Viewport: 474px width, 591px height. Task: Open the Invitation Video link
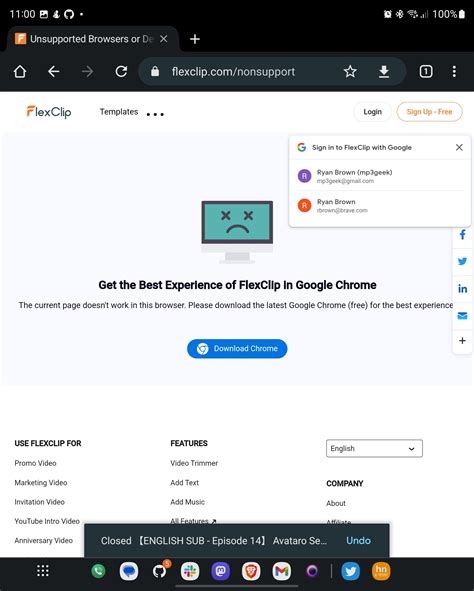click(40, 502)
